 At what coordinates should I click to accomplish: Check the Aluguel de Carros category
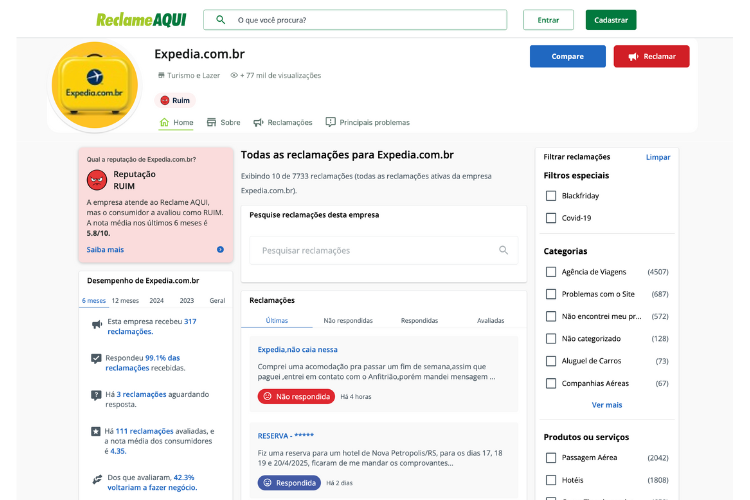click(551, 361)
